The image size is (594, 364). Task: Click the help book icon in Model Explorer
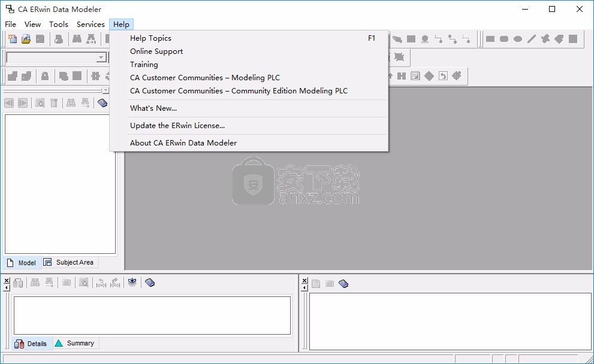click(102, 103)
